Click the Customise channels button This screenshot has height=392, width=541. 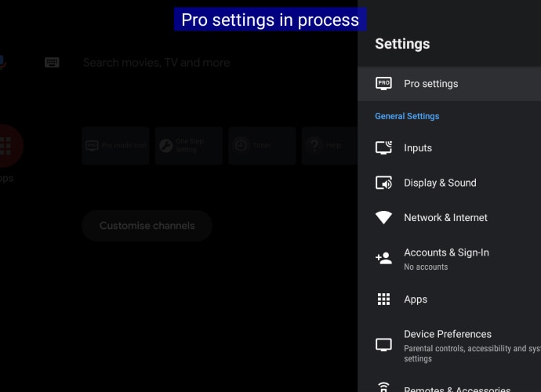(x=147, y=225)
